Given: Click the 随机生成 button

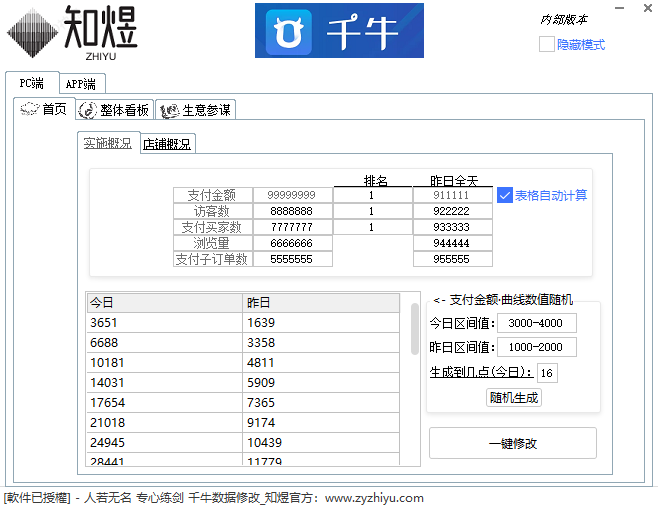Looking at the screenshot, I should click(514, 397).
